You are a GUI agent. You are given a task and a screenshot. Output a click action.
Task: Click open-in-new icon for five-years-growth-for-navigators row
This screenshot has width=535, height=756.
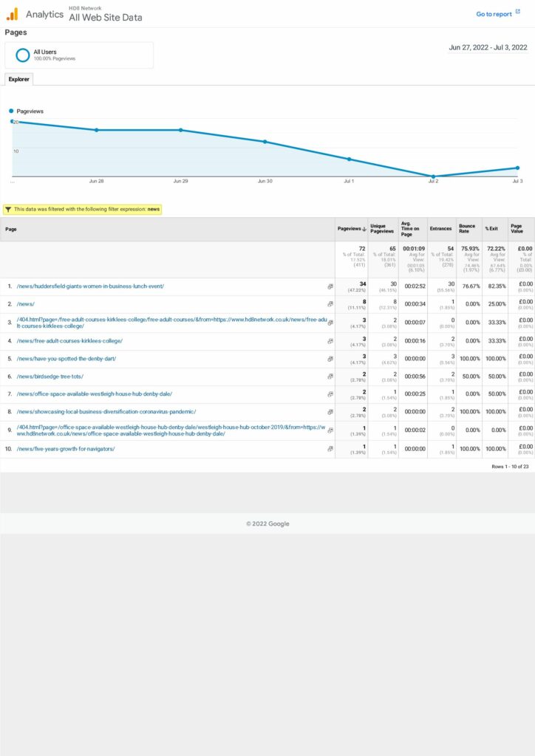pyautogui.click(x=330, y=449)
